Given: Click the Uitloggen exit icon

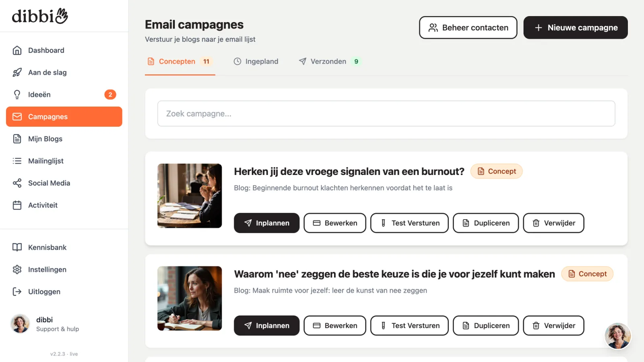Looking at the screenshot, I should click(17, 292).
